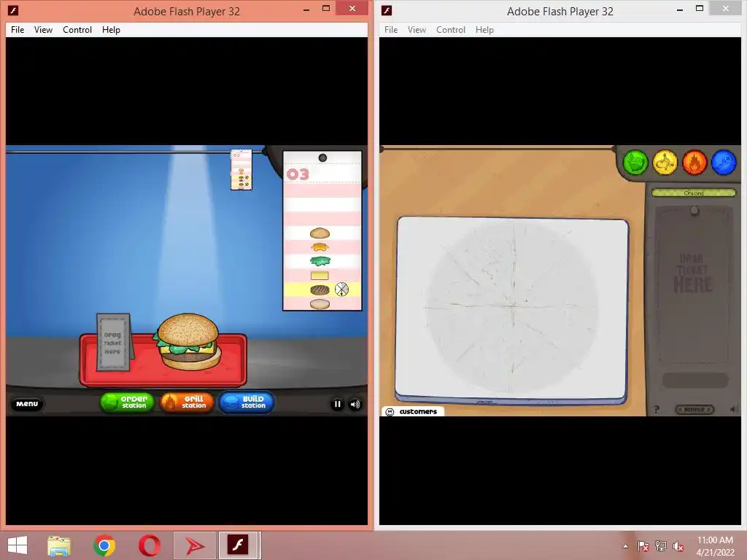Image resolution: width=747 pixels, height=560 pixels.
Task: Open File menu in left Flash window
Action: 18,29
